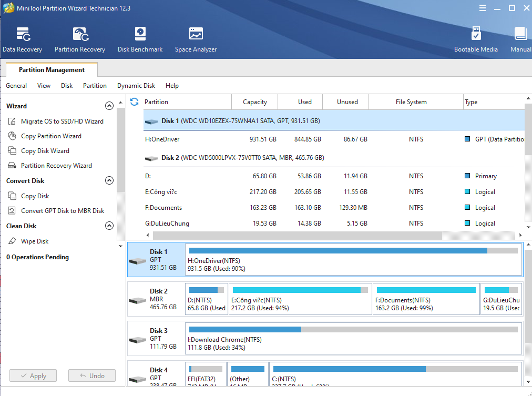
Task: Select the EFI(FAT32) block on Disk 4
Action: (x=206, y=373)
